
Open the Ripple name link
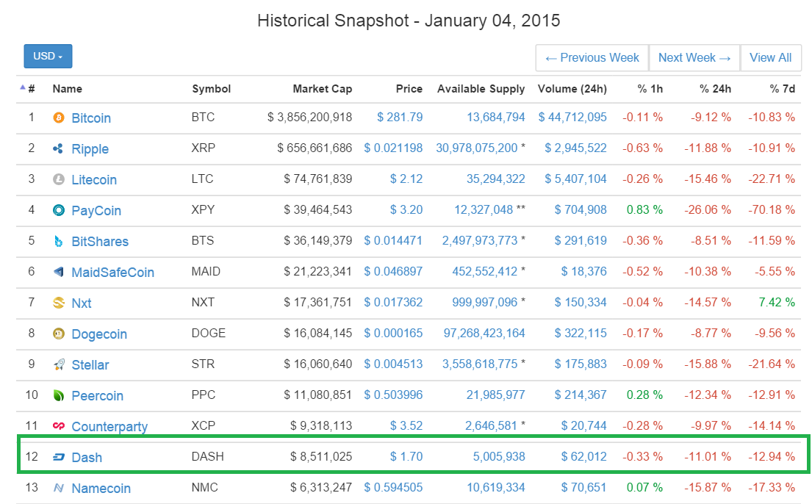(90, 149)
